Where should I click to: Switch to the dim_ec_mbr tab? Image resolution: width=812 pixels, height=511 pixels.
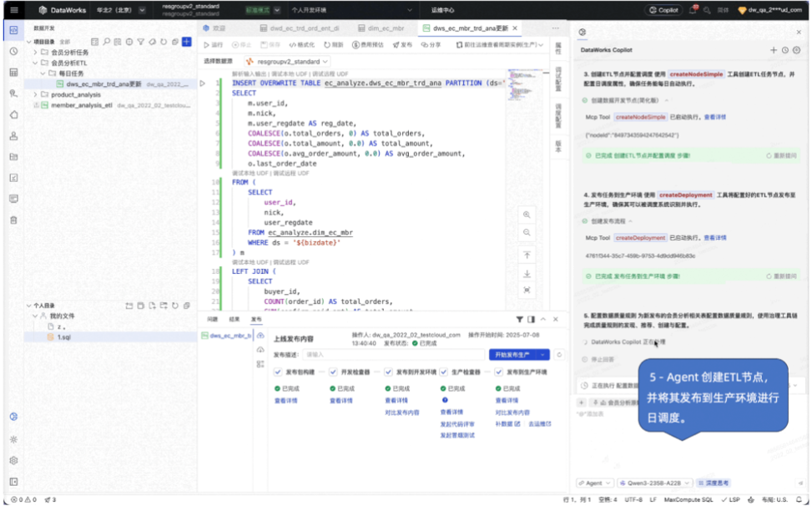point(381,28)
